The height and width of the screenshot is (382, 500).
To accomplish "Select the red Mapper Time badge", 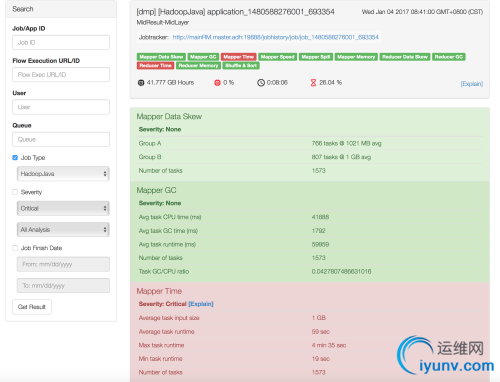I will (239, 57).
